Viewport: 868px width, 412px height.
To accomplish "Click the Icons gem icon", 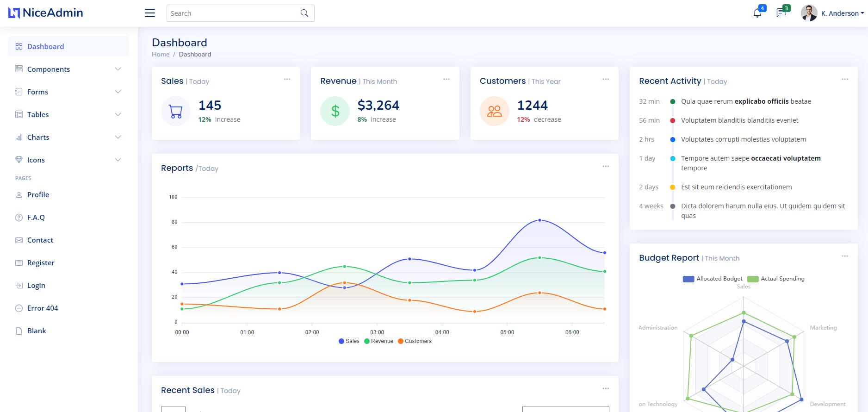I will [x=19, y=160].
